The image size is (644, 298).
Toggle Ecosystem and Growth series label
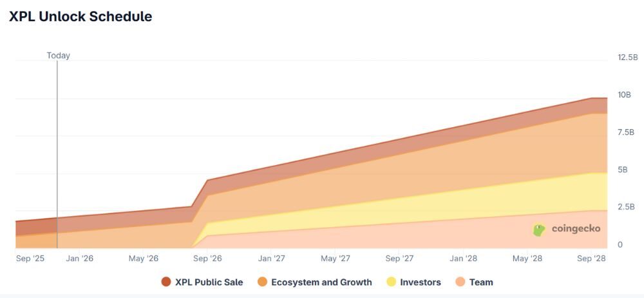(x=321, y=282)
